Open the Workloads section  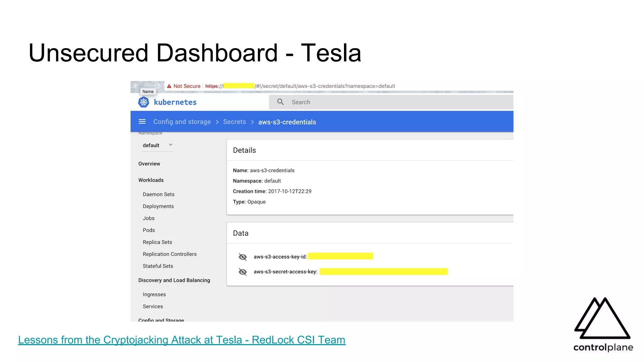(x=151, y=180)
